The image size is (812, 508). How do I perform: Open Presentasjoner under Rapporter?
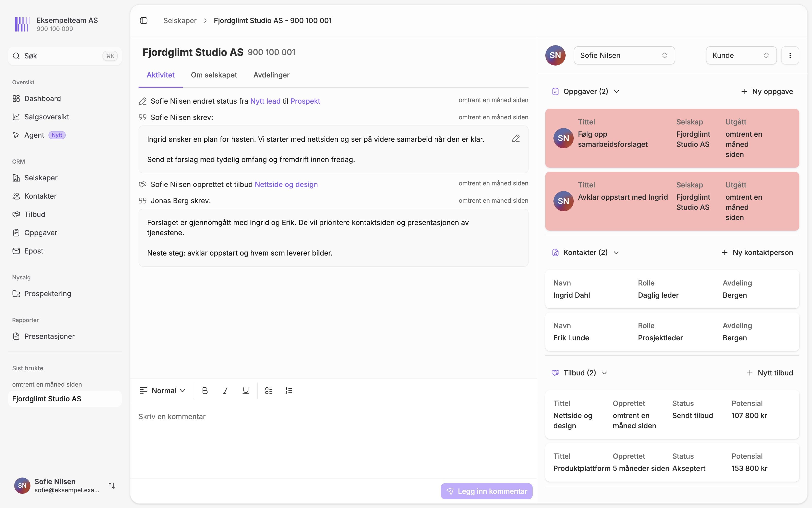pos(65,336)
